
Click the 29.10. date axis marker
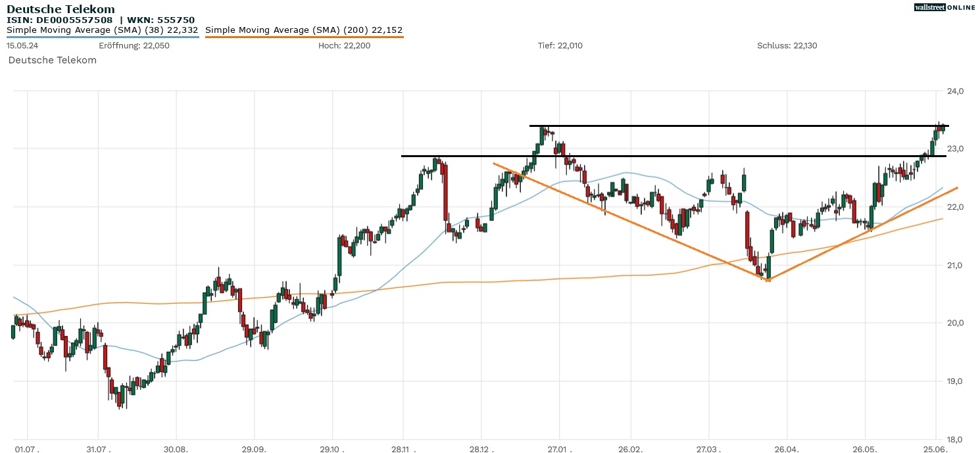(x=332, y=449)
